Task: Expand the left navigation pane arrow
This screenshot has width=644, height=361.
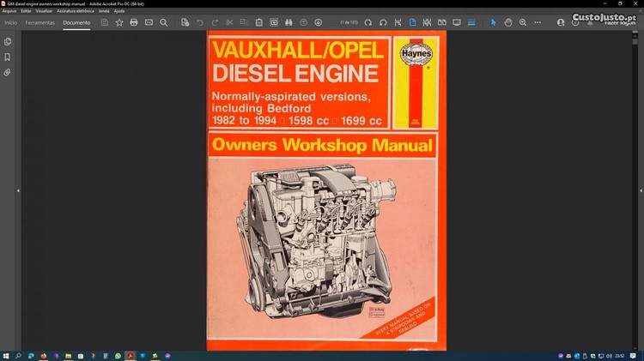Action: pos(18,190)
